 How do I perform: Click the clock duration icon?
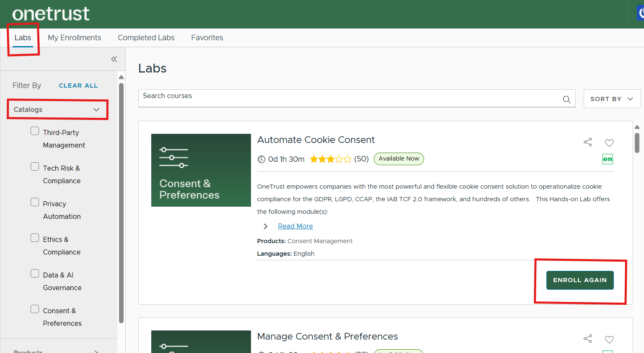click(261, 159)
